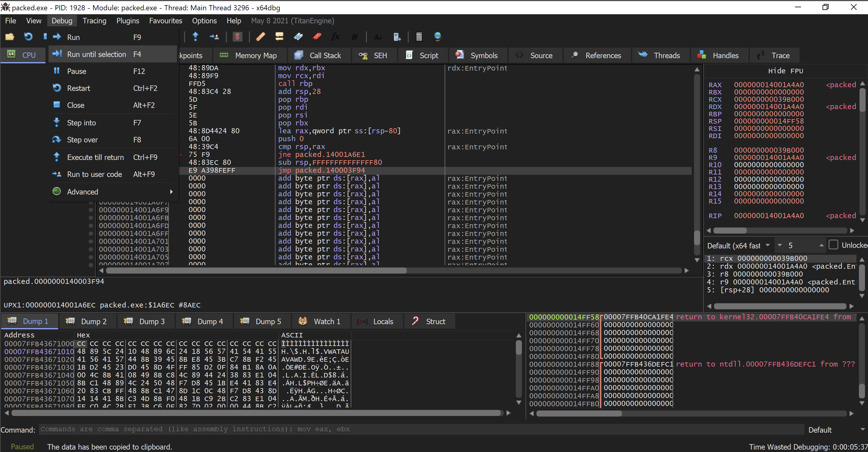This screenshot has width=868, height=452.
Task: Select Run in Debug menu
Action: [x=113, y=37]
